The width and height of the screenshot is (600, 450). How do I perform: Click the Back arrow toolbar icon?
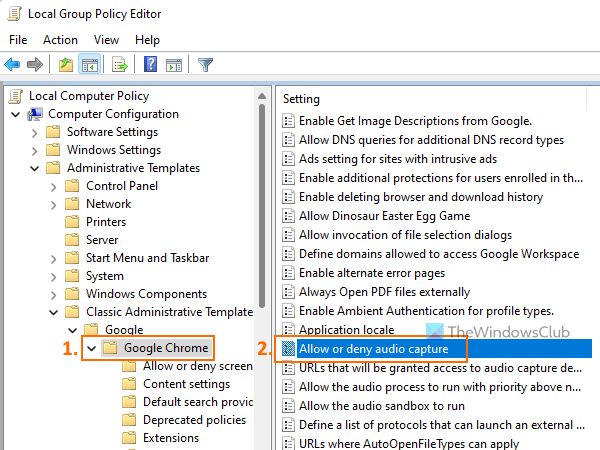coord(12,64)
